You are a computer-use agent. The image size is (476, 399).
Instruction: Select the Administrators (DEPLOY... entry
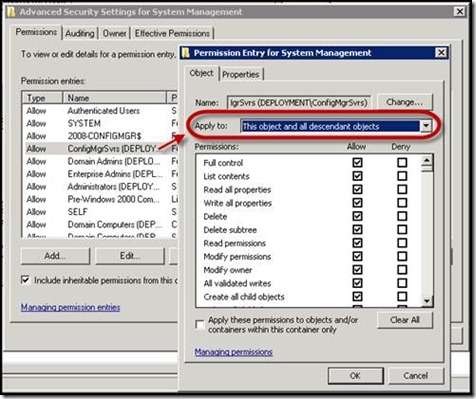(x=100, y=187)
